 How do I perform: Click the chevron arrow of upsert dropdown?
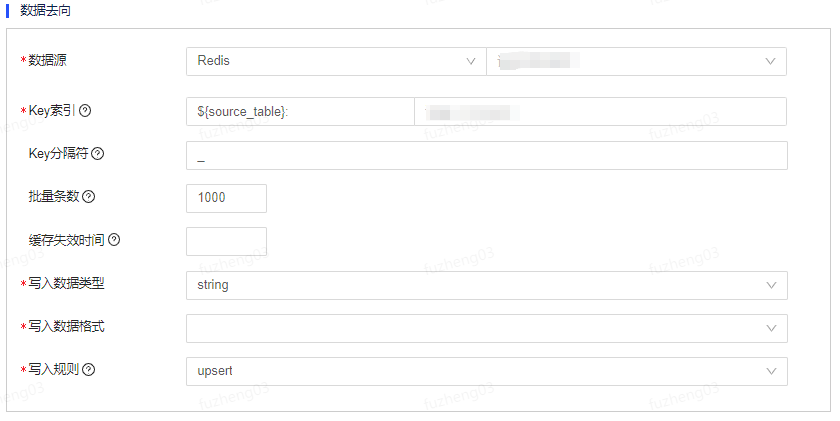tap(771, 371)
